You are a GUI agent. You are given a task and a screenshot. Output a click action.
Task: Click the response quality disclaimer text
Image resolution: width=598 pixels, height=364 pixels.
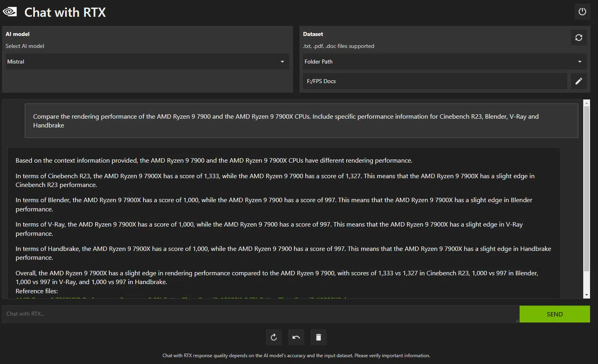(296, 355)
